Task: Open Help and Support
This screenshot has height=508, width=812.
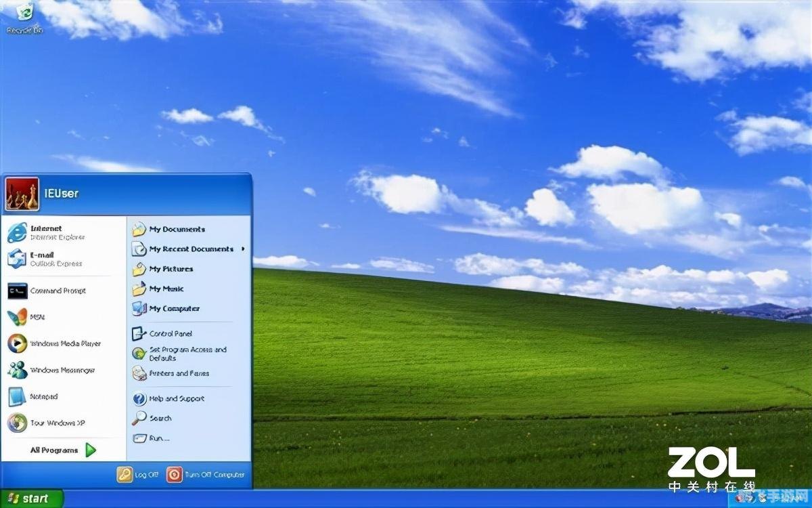Action: pyautogui.click(x=177, y=398)
